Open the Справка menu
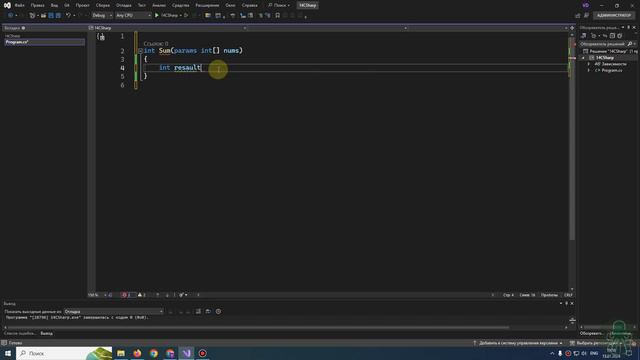The height and width of the screenshot is (360, 640). click(249, 5)
